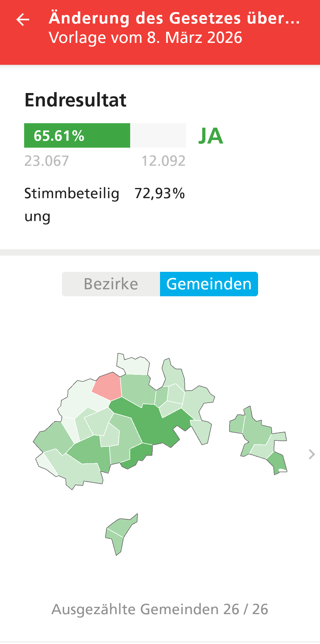Switch to the Bezirke view
320x644 pixels.
tap(111, 284)
